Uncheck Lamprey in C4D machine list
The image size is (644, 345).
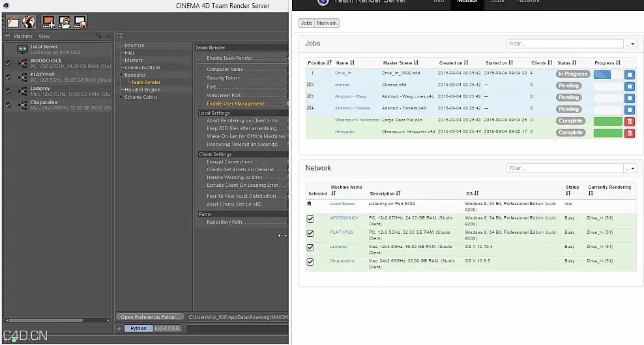8,91
